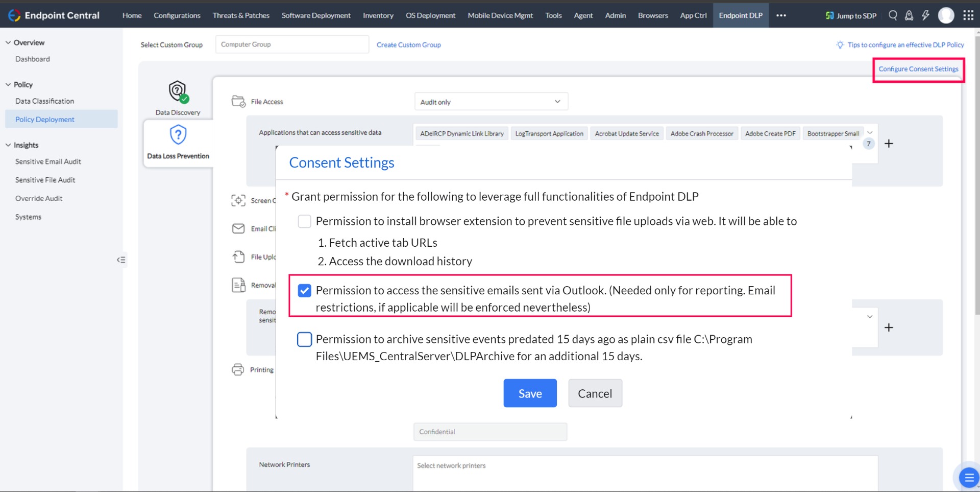Uncheck Outlook sensitive emails permission checkbox
Screen dimensions: 980x492
click(x=305, y=291)
